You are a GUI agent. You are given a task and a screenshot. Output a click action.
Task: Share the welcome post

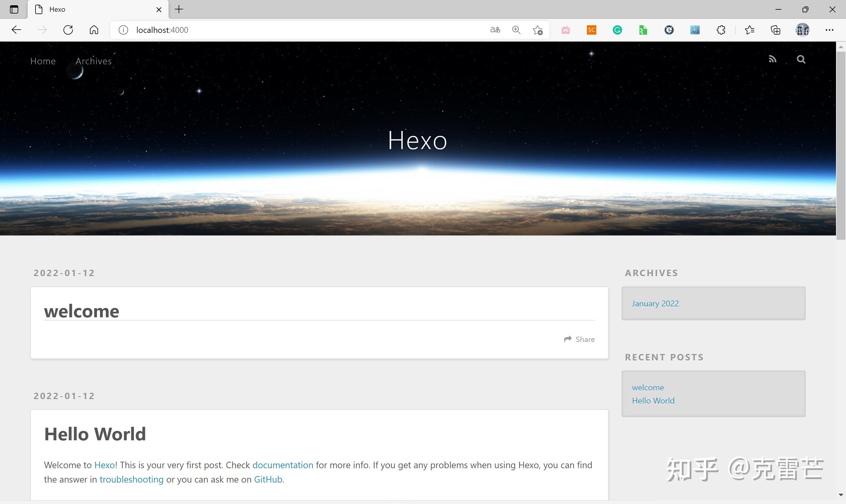(579, 339)
